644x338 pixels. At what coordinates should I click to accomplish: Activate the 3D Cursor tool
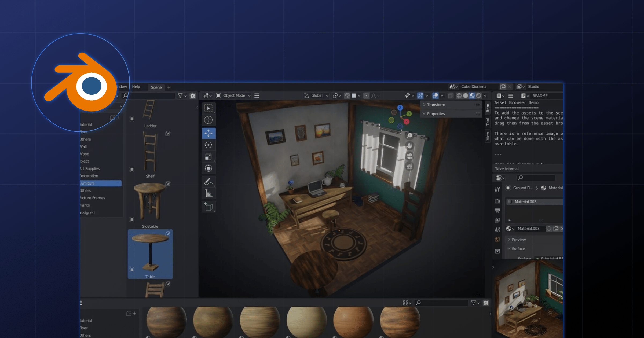click(208, 120)
